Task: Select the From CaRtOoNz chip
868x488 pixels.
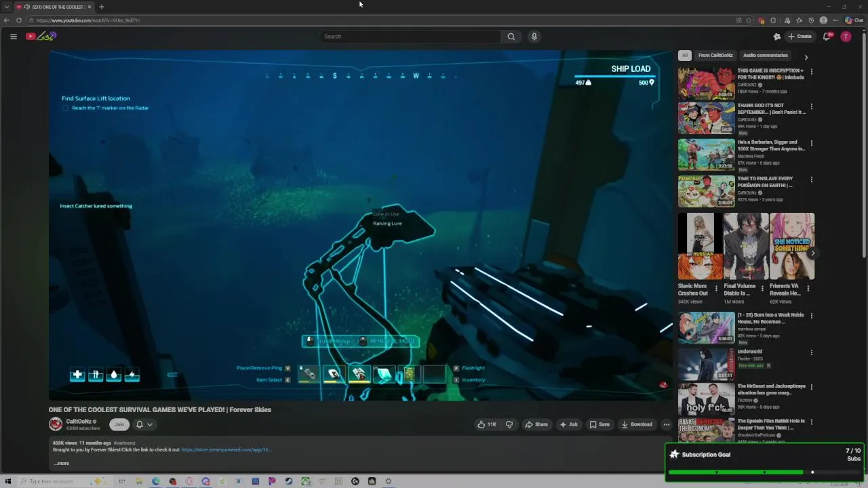Action: tap(715, 56)
